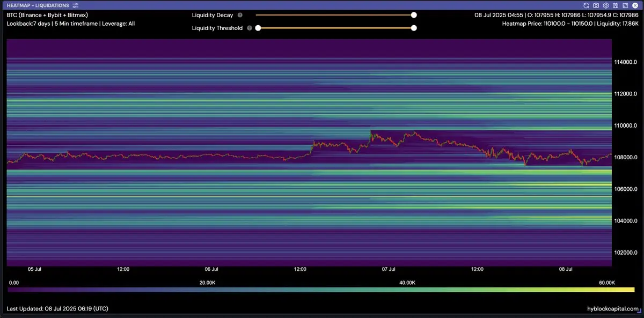Click the 110000.0 price axis label
This screenshot has width=644, height=318.
tap(625, 125)
